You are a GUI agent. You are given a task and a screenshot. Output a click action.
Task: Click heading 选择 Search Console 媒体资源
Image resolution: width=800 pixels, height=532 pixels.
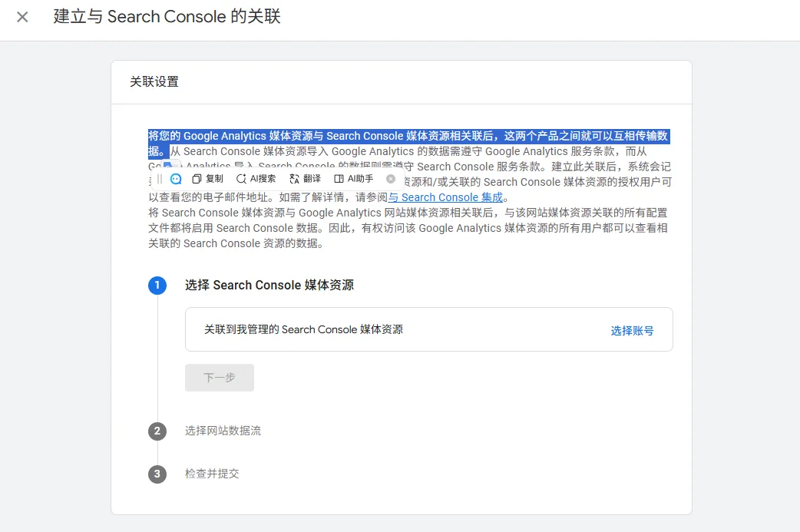269,285
